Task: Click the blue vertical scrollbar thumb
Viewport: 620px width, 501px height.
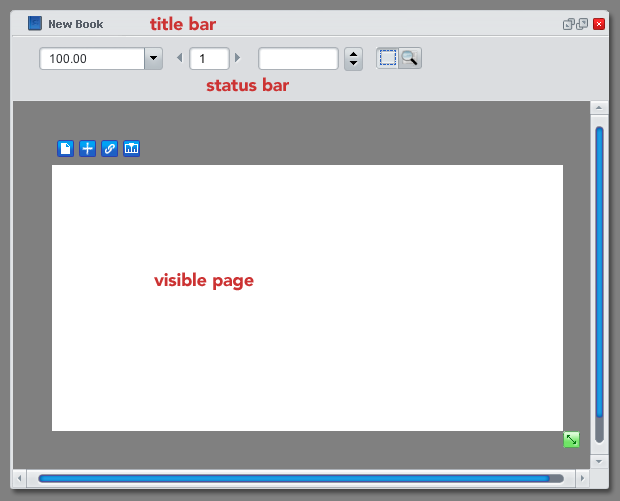Action: coord(599,272)
